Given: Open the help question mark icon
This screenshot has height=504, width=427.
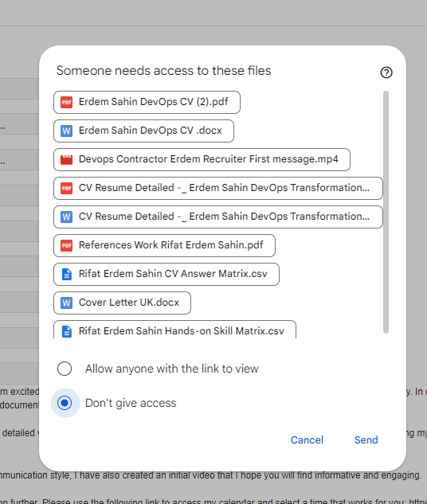Looking at the screenshot, I should pos(386,72).
